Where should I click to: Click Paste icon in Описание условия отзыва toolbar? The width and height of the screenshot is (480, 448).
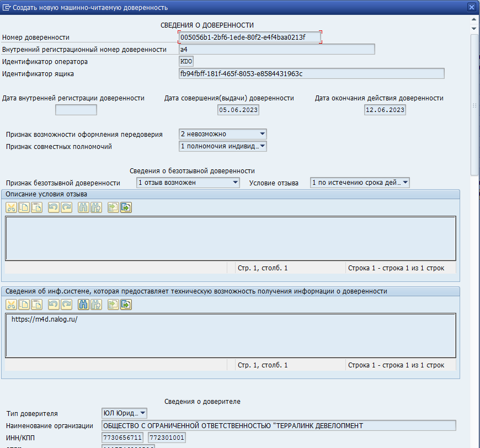click(36, 207)
